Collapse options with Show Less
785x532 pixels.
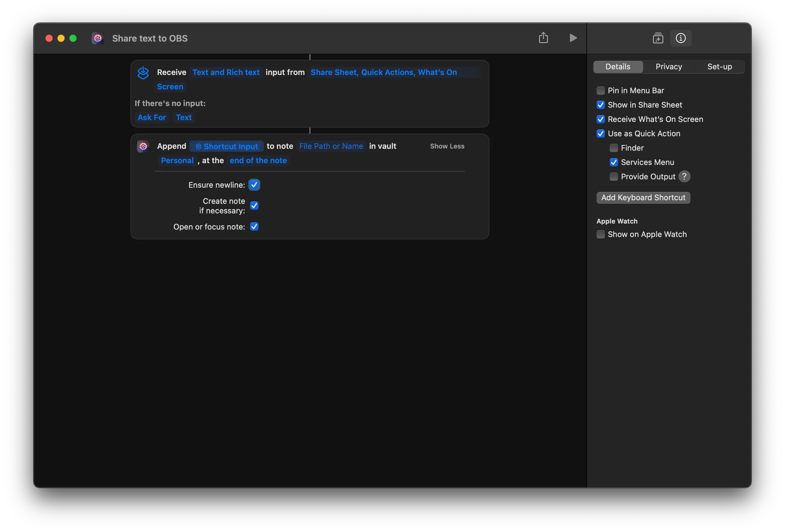pyautogui.click(x=447, y=146)
